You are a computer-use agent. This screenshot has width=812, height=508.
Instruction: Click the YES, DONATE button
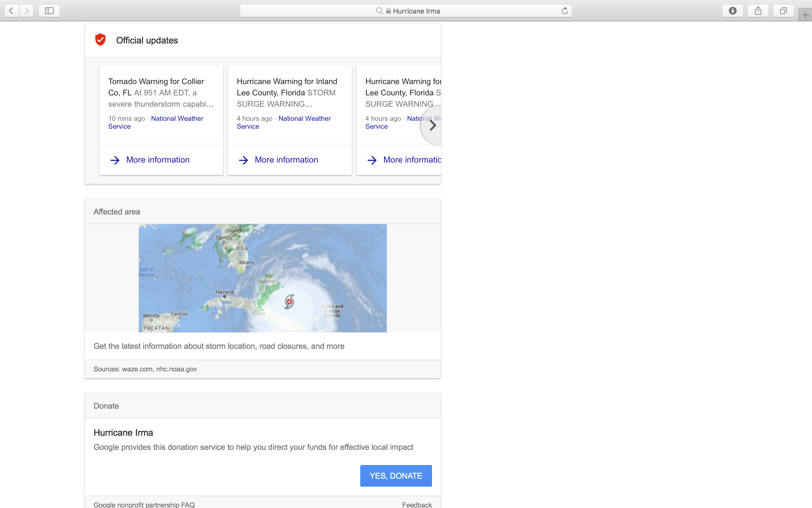click(x=396, y=476)
